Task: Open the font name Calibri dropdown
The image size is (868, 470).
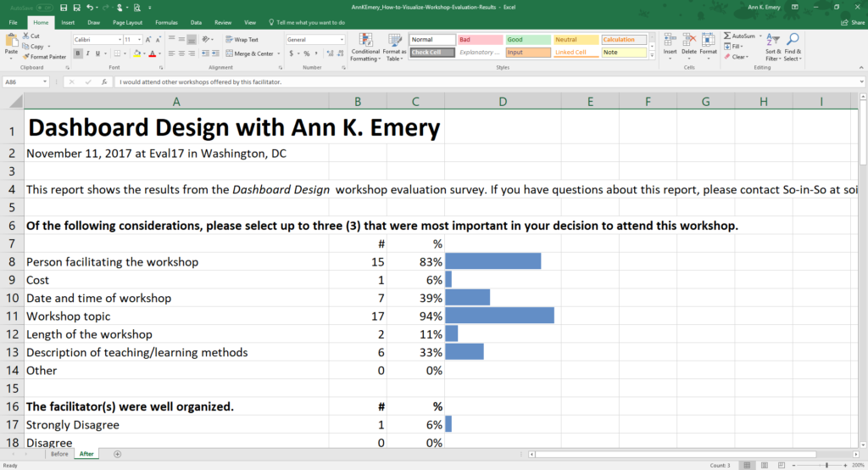Action: pyautogui.click(x=120, y=40)
